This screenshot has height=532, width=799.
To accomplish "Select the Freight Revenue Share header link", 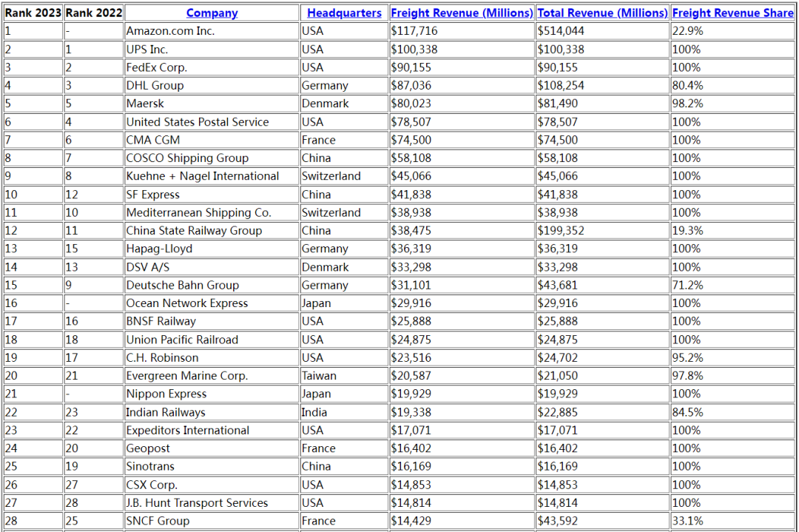I will [x=732, y=13].
